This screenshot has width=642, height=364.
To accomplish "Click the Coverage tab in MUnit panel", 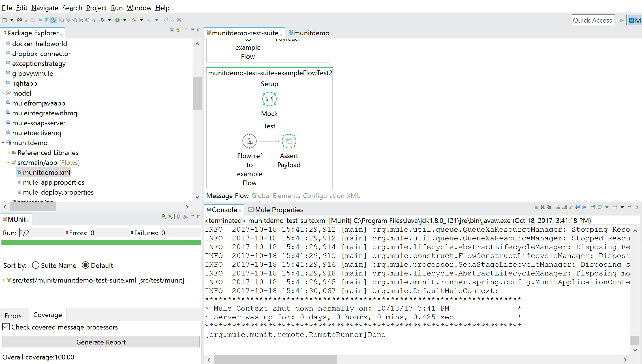I will 47,315.
